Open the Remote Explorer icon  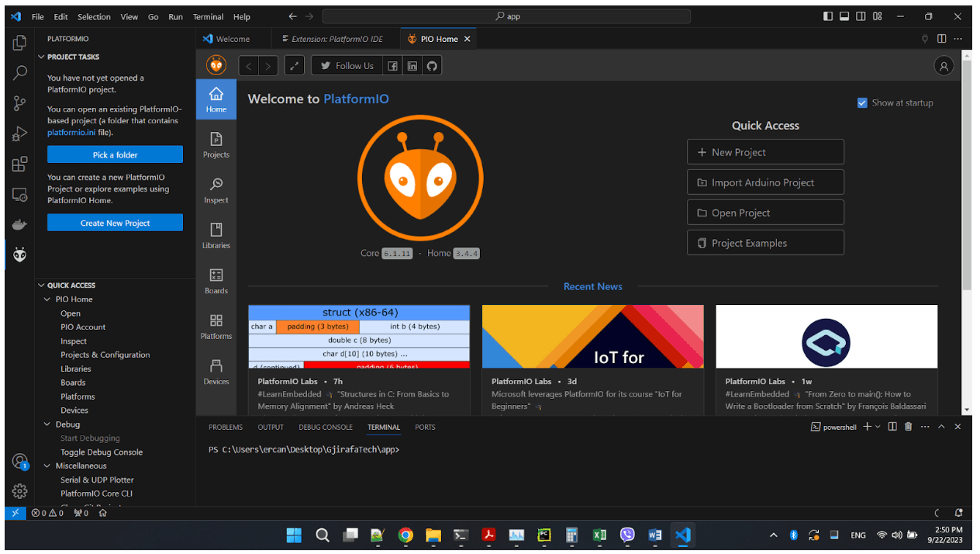20,194
